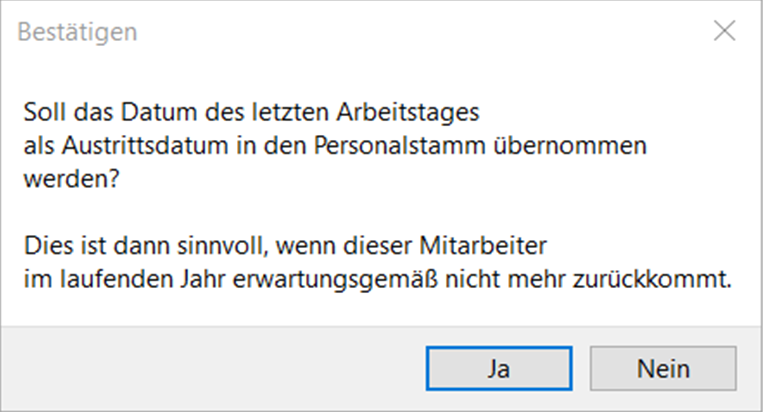This screenshot has width=763, height=412.
Task: Close the Bestätigen dialog with the X
Action: click(725, 31)
